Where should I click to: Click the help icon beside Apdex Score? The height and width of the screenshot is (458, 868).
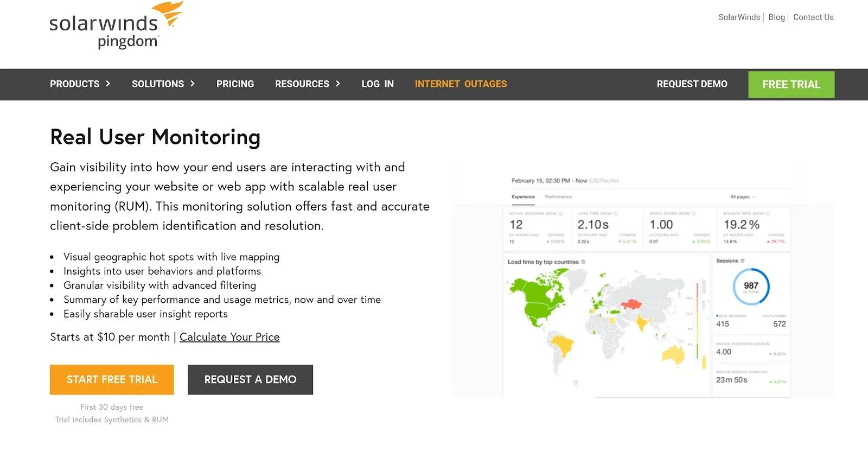[x=694, y=214]
